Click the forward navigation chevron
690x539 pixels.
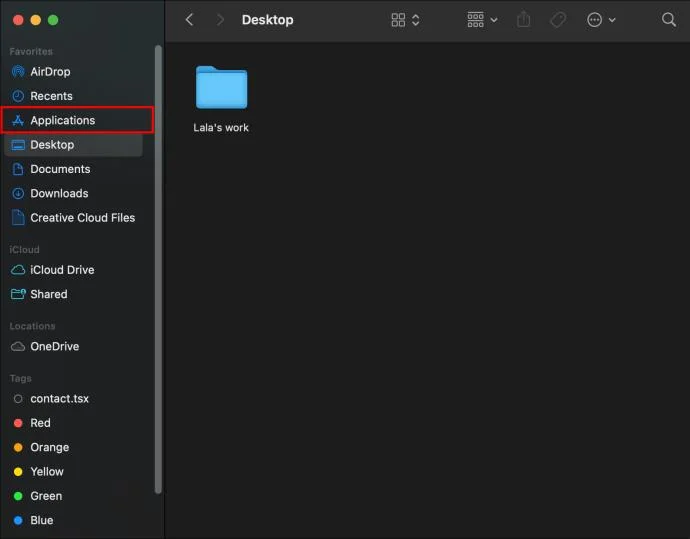220,20
